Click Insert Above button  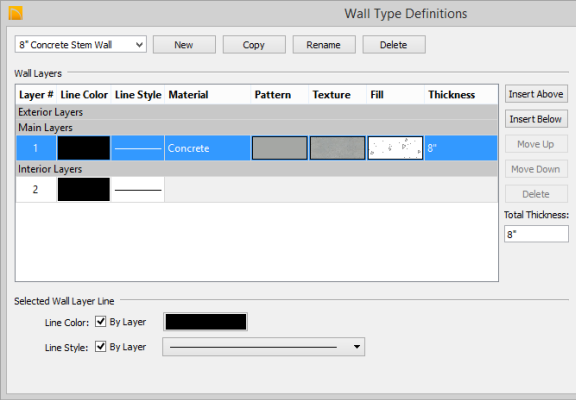pyautogui.click(x=536, y=94)
